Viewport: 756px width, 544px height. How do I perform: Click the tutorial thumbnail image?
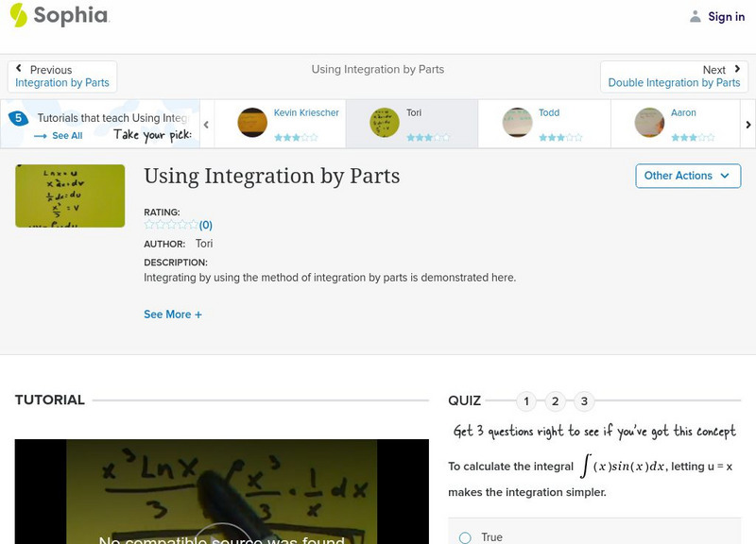coord(70,195)
